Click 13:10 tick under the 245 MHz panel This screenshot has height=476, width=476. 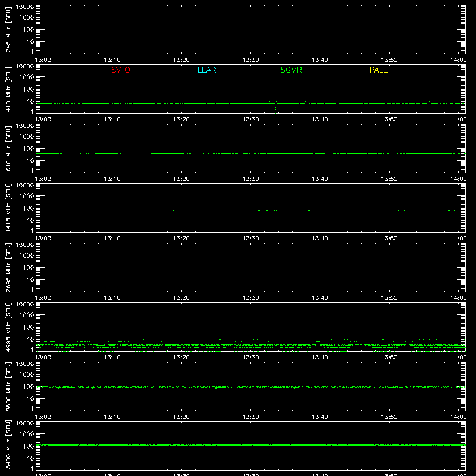pos(112,60)
